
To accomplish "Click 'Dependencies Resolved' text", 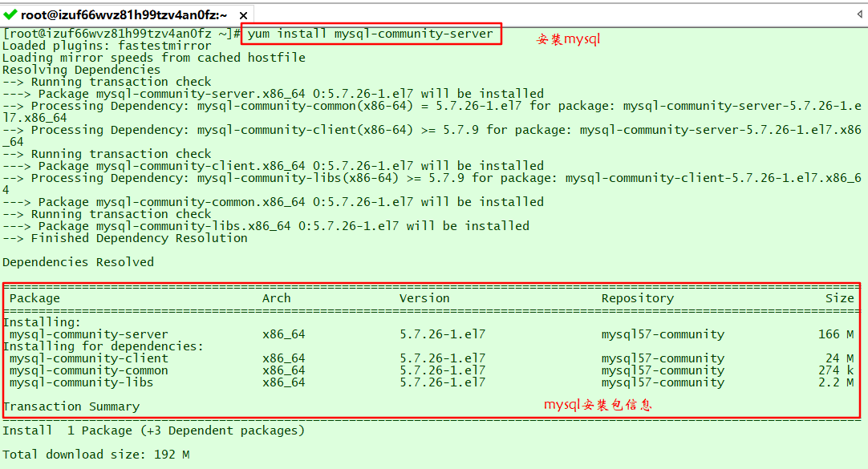I will point(78,262).
